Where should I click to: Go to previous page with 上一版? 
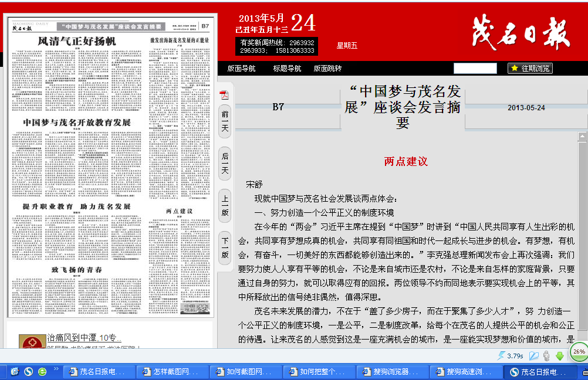click(x=225, y=206)
